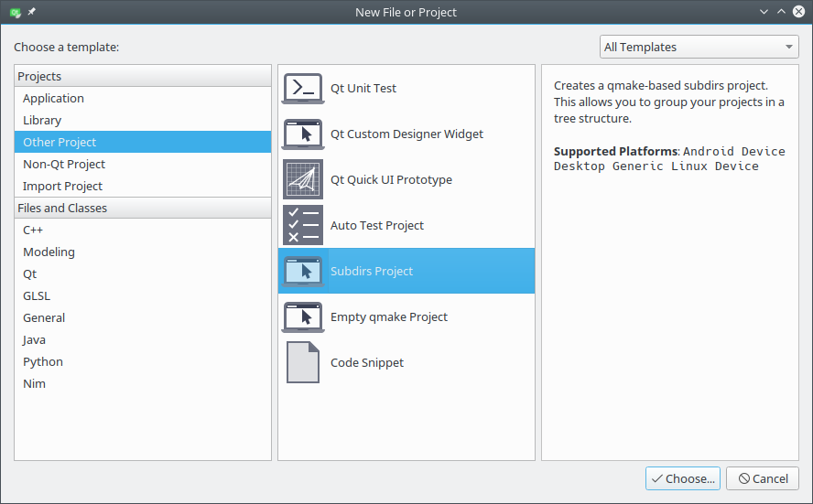
Task: Select the Import Project category
Action: pyautogui.click(x=143, y=186)
